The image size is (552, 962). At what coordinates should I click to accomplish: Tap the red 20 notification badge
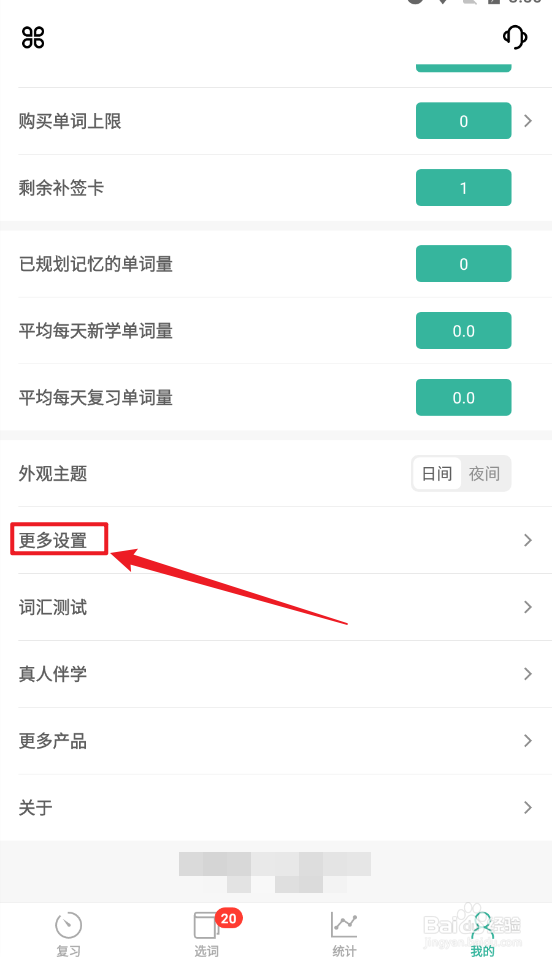[229, 918]
